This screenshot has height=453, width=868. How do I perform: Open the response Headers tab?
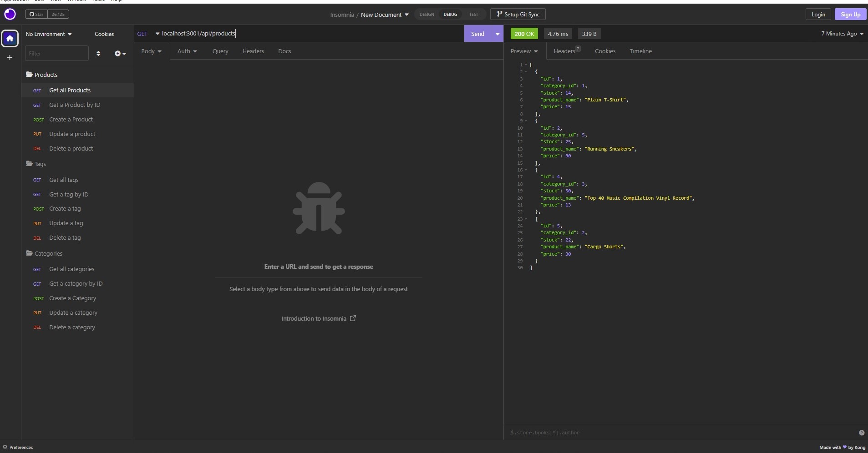[567, 51]
